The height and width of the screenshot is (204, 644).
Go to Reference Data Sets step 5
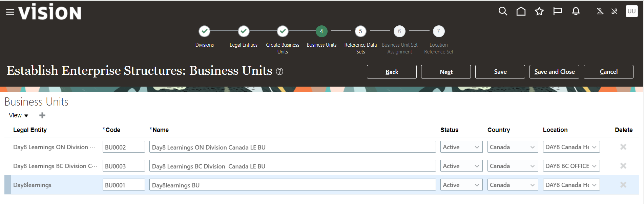pyautogui.click(x=360, y=31)
